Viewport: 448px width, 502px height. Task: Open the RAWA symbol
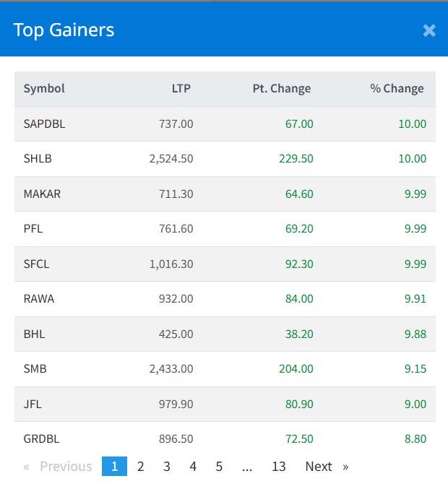[x=39, y=299]
